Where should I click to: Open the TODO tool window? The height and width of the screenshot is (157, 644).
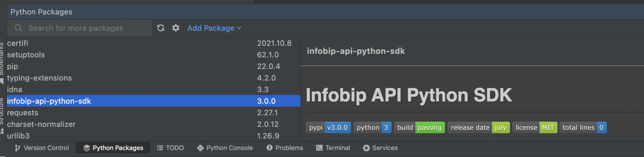[x=170, y=148]
